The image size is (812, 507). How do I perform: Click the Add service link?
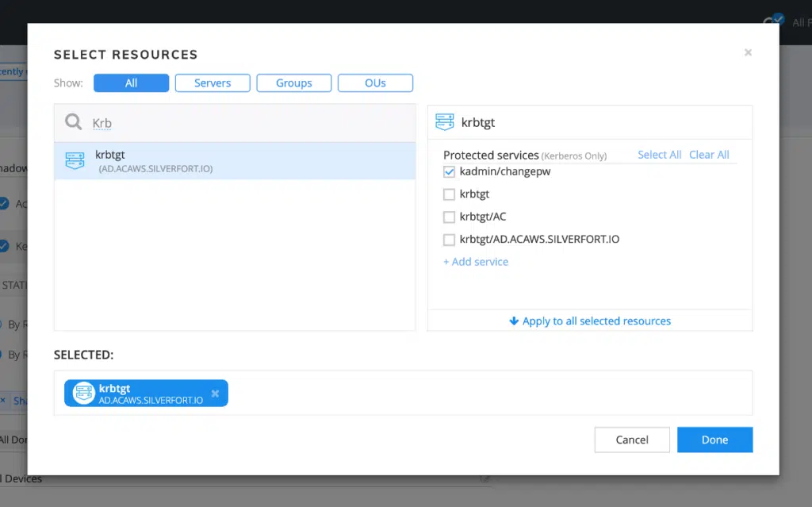pyautogui.click(x=476, y=261)
